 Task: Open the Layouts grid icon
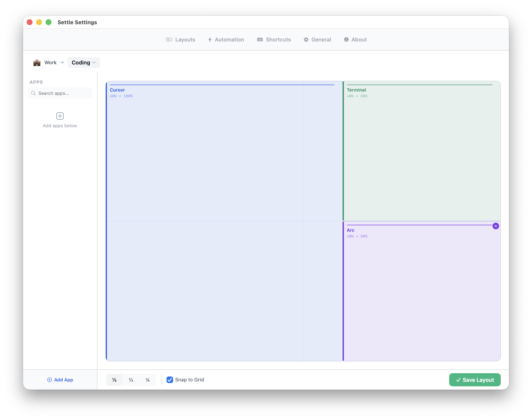169,40
